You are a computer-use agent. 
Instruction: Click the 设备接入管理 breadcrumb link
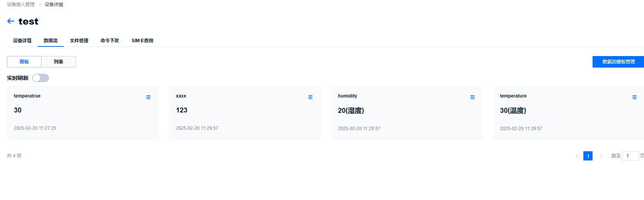(x=21, y=5)
